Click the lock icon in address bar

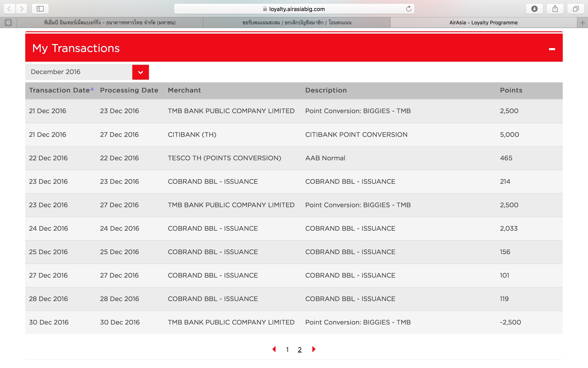(x=265, y=9)
